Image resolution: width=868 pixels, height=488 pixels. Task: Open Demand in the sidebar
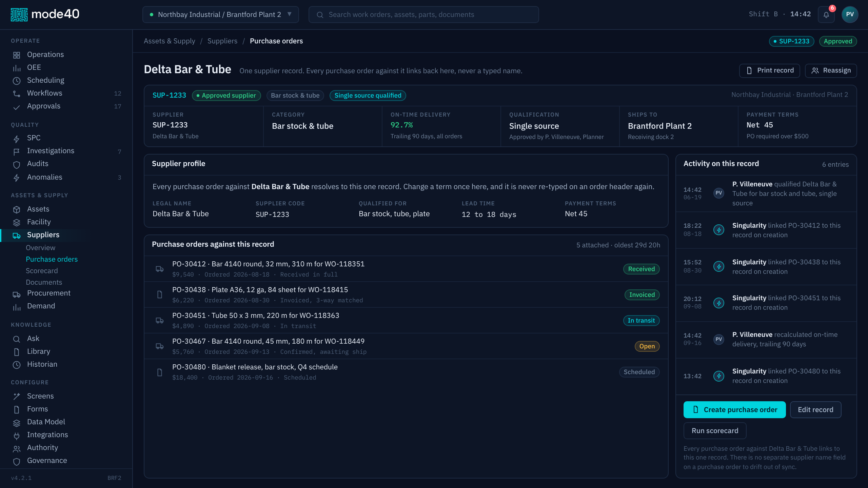click(66, 306)
